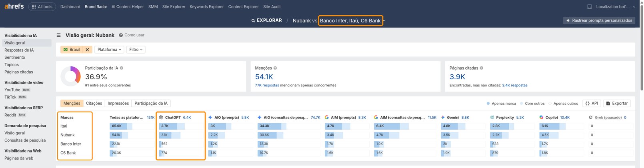644x168 pixels.
Task: Click Rastrear prompts personalizados button
Action: (599, 20)
